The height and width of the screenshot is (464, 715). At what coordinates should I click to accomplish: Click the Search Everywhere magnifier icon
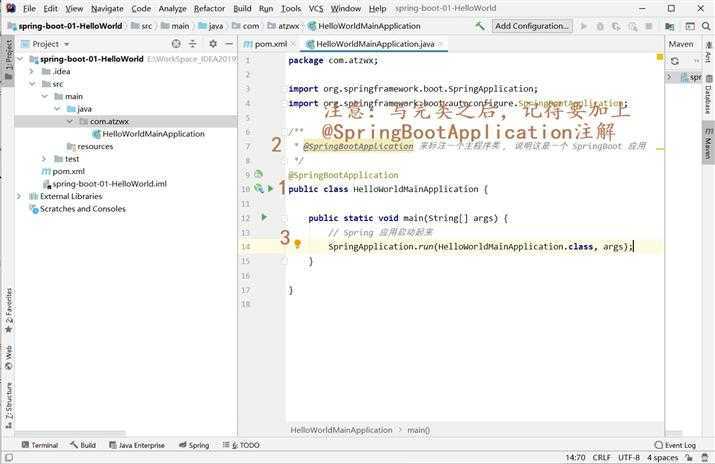tap(706, 26)
